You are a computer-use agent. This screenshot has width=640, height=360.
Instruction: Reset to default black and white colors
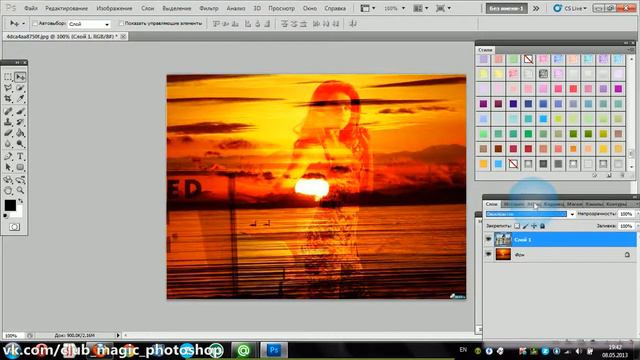pos(6,216)
